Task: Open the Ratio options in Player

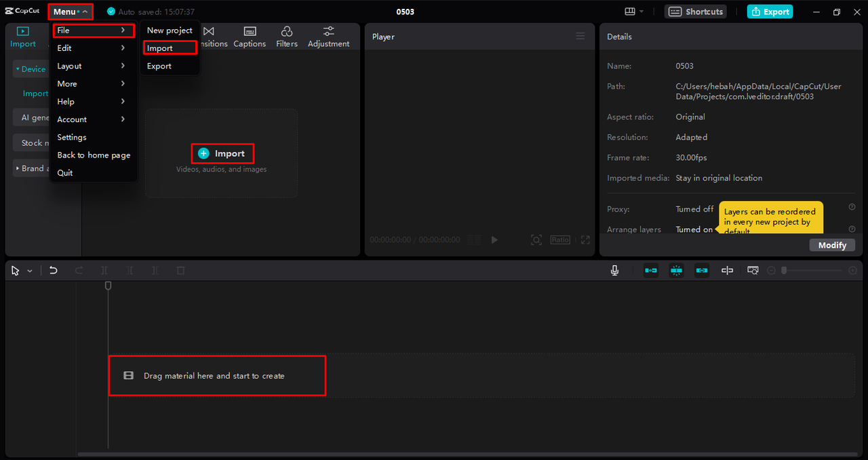Action: pyautogui.click(x=560, y=239)
